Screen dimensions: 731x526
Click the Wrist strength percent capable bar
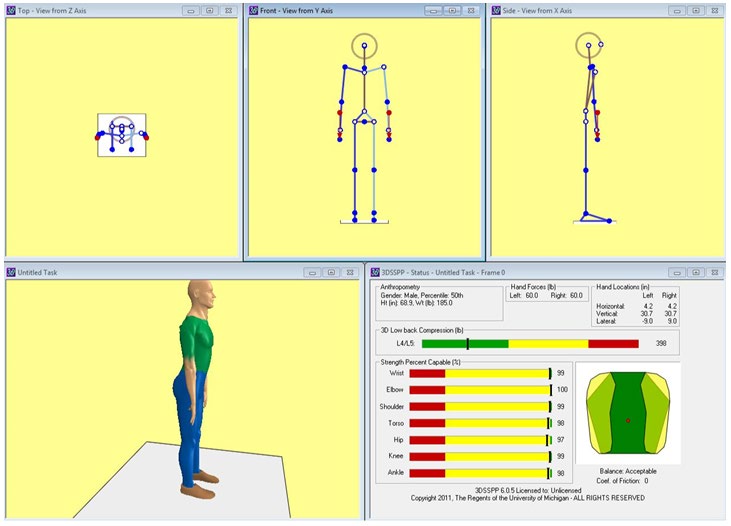480,373
